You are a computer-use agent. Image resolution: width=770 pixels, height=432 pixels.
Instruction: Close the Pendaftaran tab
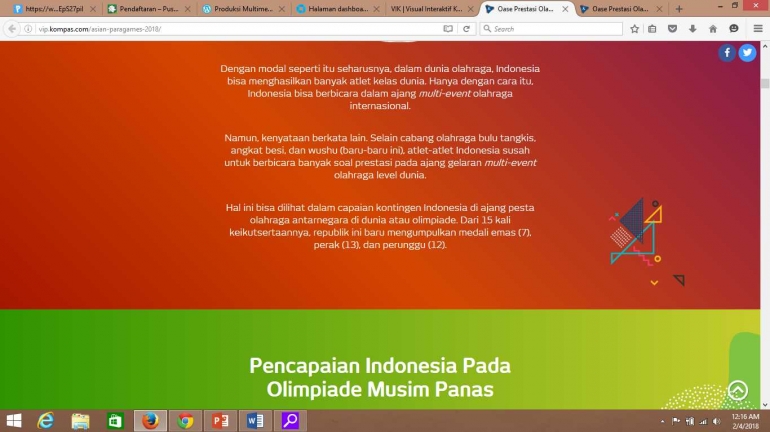tap(187, 9)
